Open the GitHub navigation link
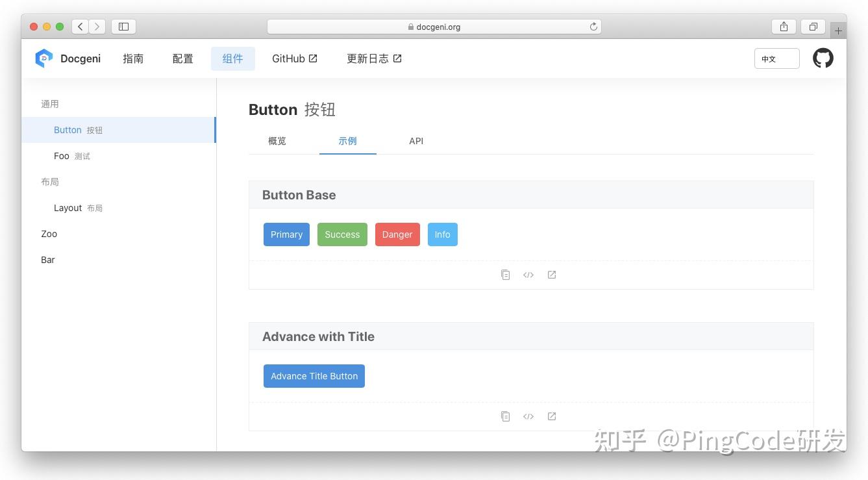The width and height of the screenshot is (868, 480). click(x=295, y=58)
